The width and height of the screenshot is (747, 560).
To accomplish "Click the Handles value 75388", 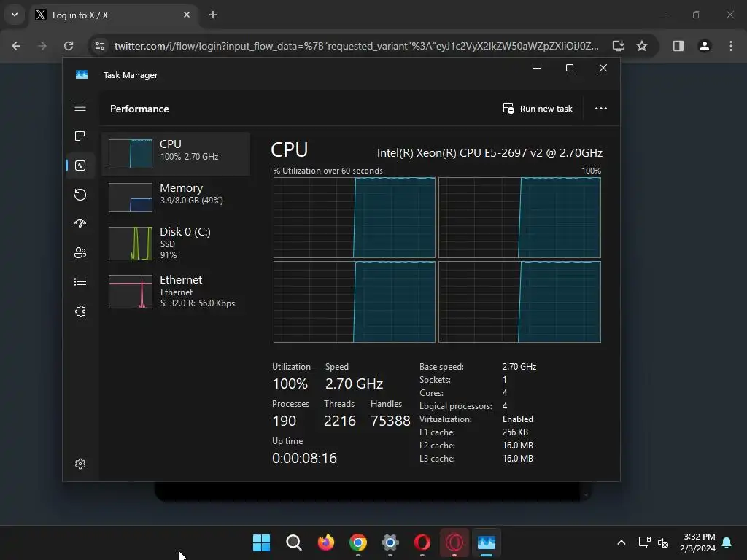I will click(390, 421).
